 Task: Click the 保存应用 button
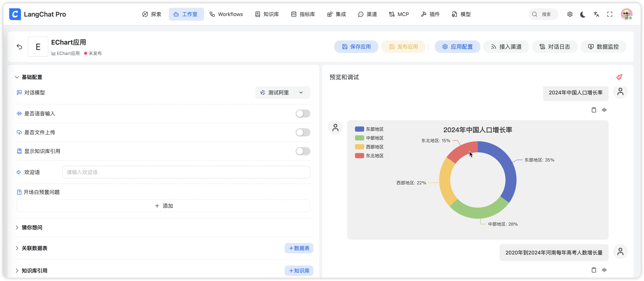[356, 47]
